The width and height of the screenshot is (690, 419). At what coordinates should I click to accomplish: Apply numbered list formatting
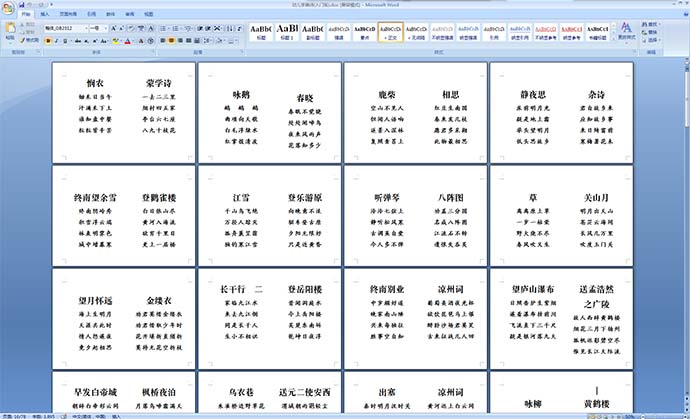pyautogui.click(x=175, y=28)
